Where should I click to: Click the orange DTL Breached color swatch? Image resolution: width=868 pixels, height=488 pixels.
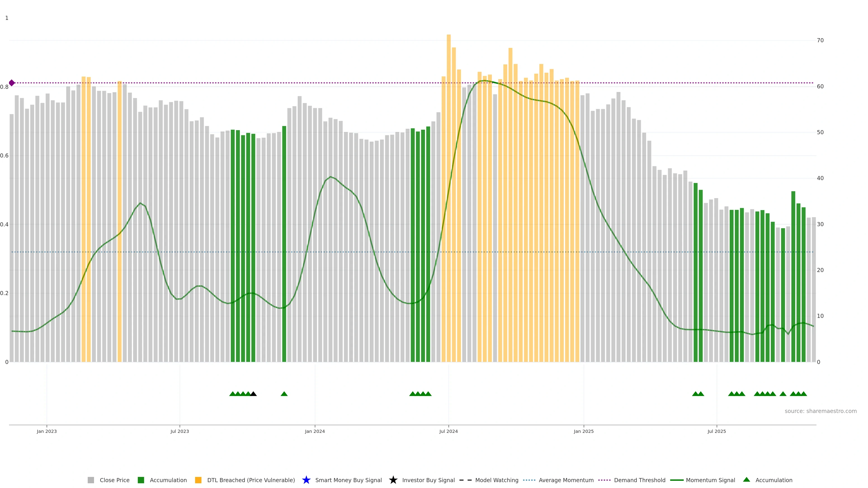pyautogui.click(x=198, y=480)
